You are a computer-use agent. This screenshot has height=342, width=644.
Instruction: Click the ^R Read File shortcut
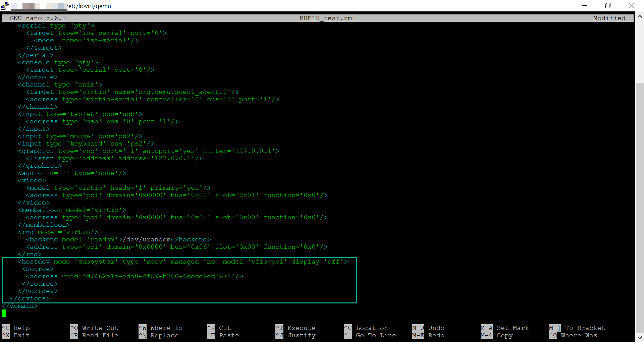tap(94, 335)
